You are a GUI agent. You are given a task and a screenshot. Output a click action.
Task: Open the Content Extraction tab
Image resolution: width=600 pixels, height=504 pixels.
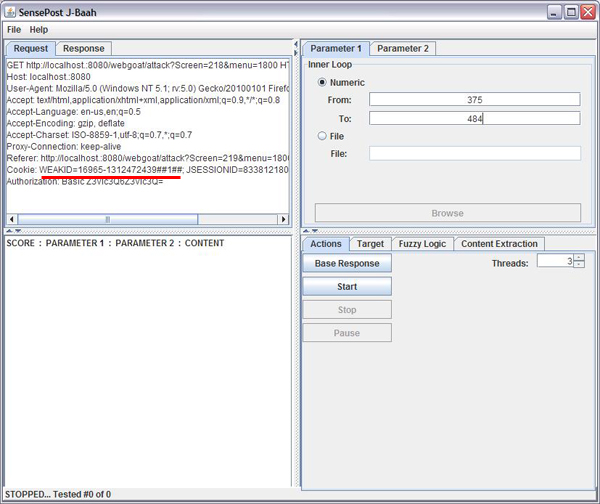coord(499,243)
